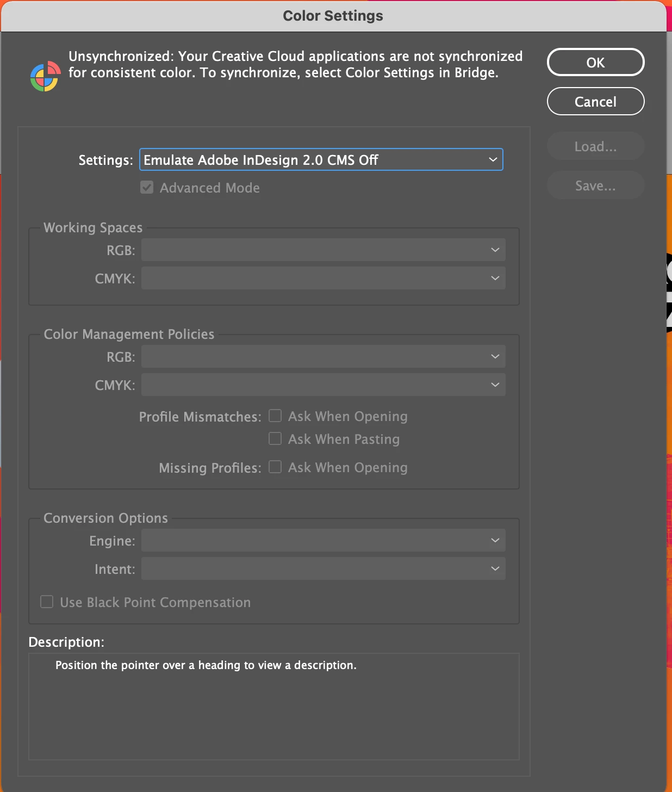Screen dimensions: 672x792
Task: Open the Settings preset dropdown
Action: (x=321, y=160)
